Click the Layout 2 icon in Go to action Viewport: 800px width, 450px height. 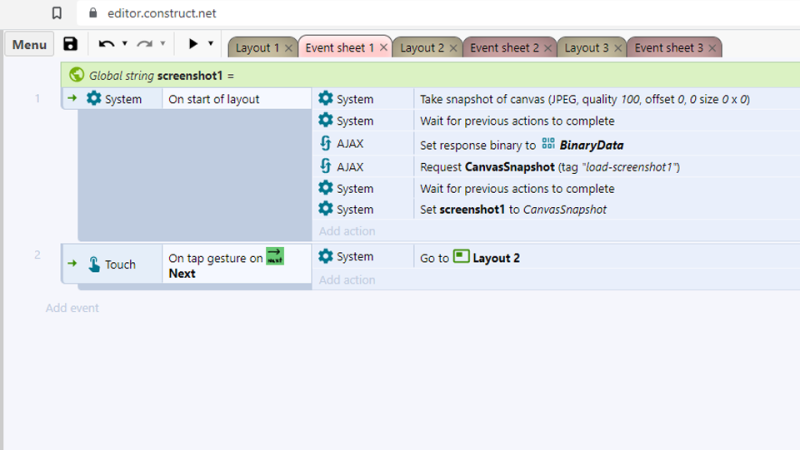click(461, 256)
